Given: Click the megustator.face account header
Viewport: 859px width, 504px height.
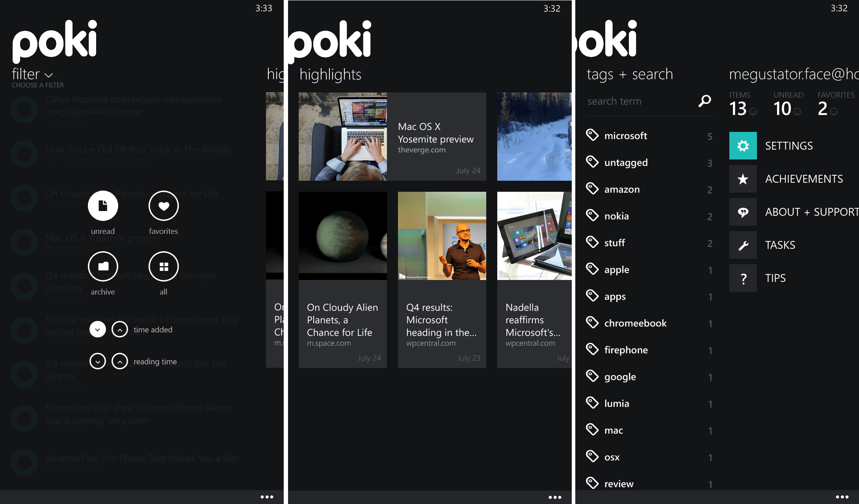Looking at the screenshot, I should [x=794, y=74].
